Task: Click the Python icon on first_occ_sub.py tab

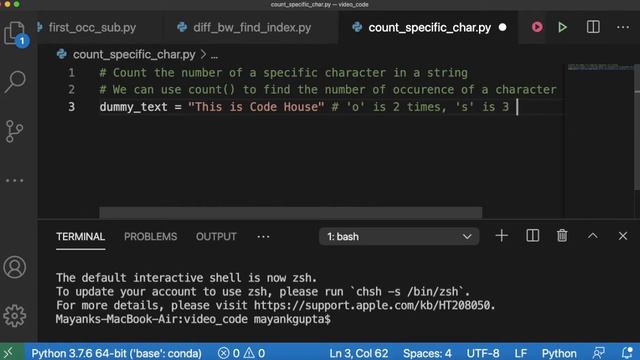Action: coord(40,27)
